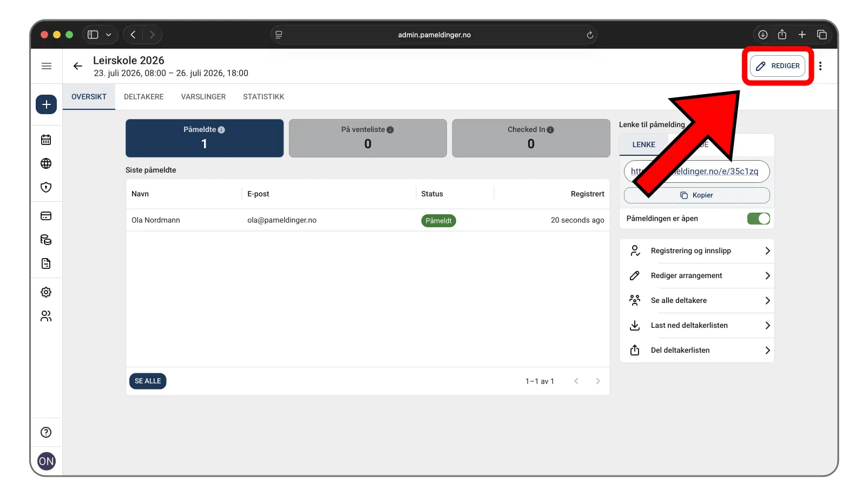Open the three-dot more options menu
This screenshot has width=868, height=501.
coord(820,66)
